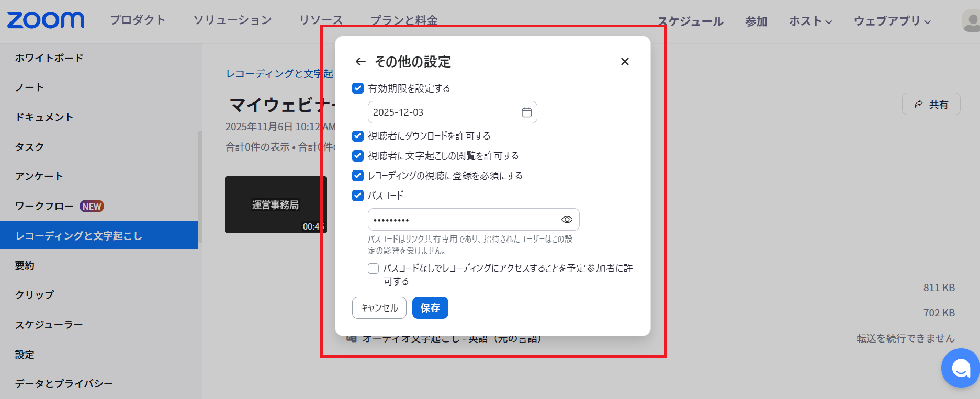Uncheck 有効期限を設定する checkbox
The width and height of the screenshot is (980, 399).
(x=358, y=88)
